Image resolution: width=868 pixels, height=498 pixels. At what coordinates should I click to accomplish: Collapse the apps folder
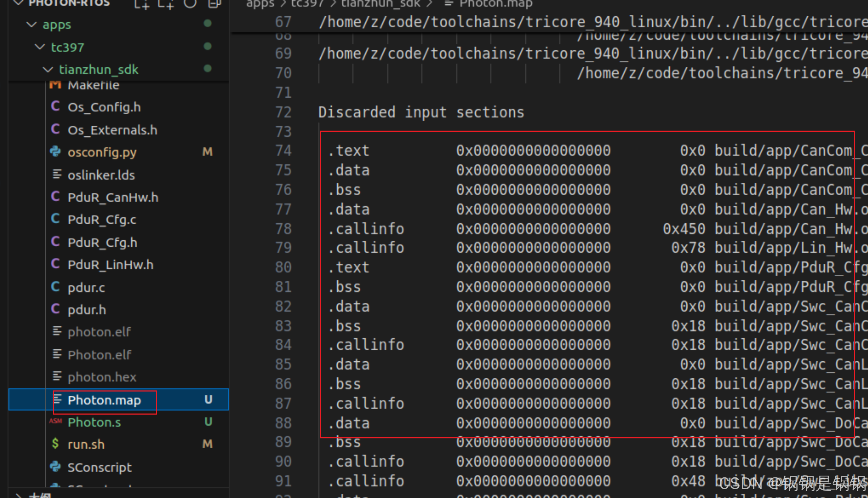click(32, 24)
